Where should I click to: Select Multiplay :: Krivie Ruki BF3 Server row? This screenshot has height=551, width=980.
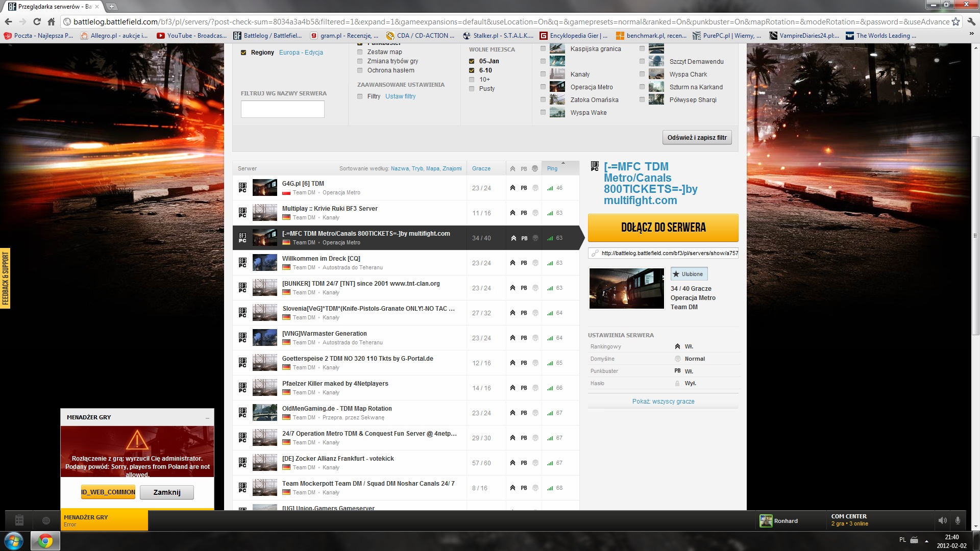click(x=406, y=213)
